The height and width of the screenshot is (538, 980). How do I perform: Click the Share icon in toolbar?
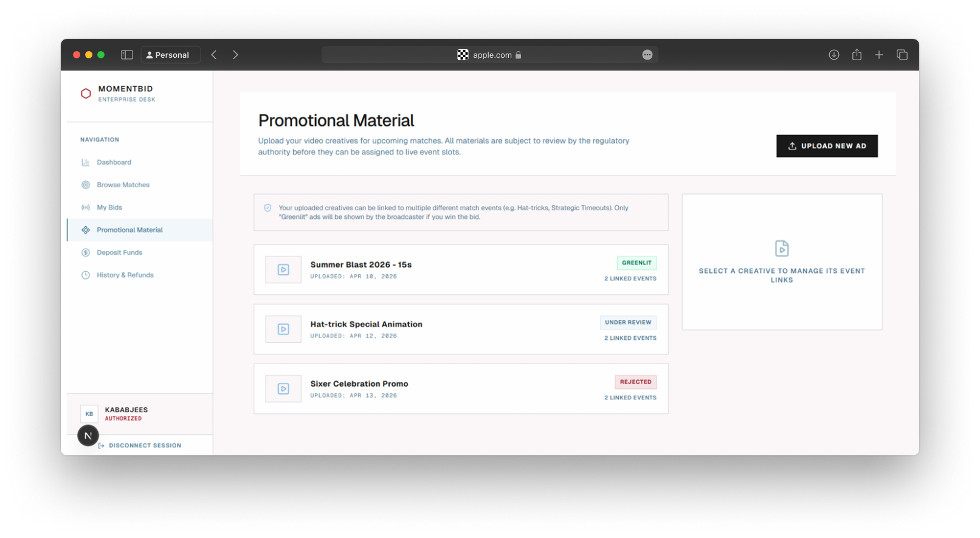coord(857,55)
